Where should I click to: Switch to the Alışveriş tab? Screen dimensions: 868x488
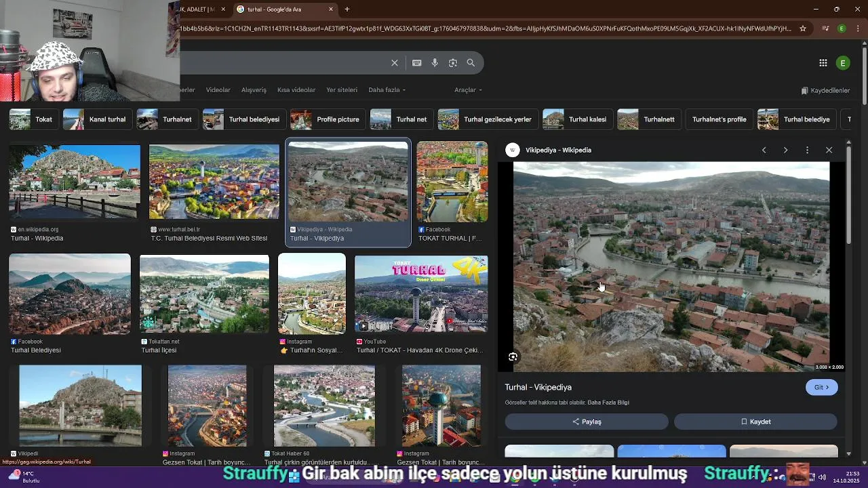click(254, 90)
